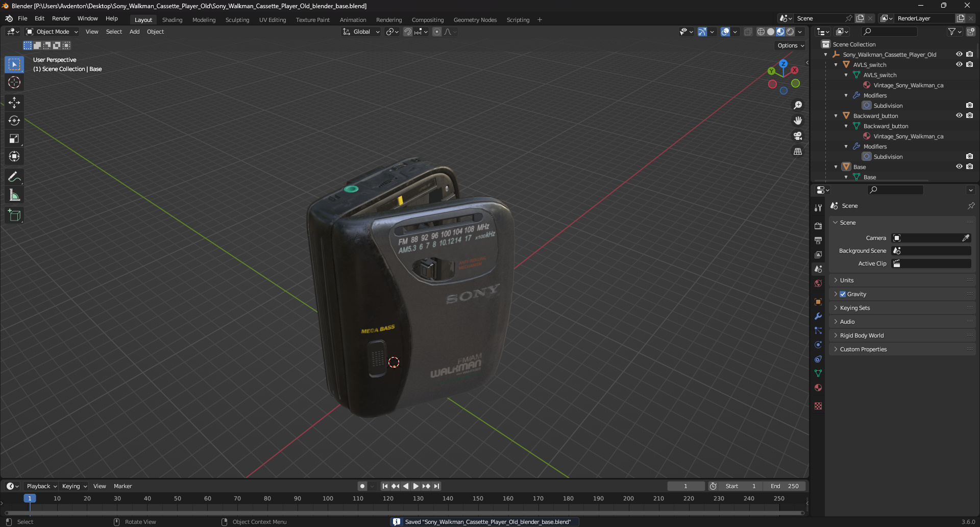Viewport: 980px width, 527px height.
Task: Switch to the UV Editing workspace tab
Action: (x=273, y=20)
